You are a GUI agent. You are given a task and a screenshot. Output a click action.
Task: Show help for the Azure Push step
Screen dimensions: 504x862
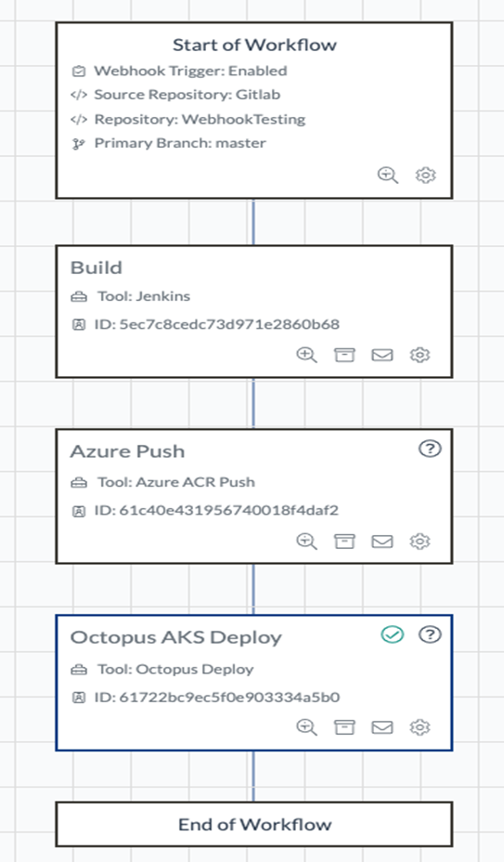[430, 450]
